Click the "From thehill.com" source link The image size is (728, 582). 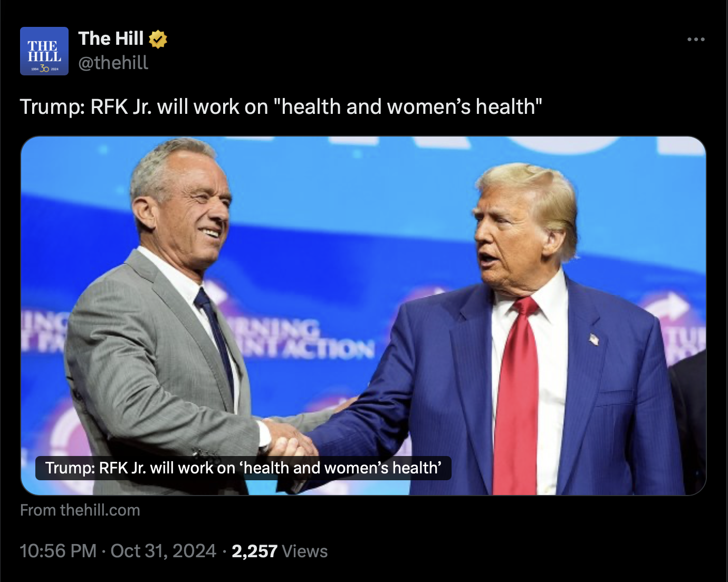click(80, 510)
